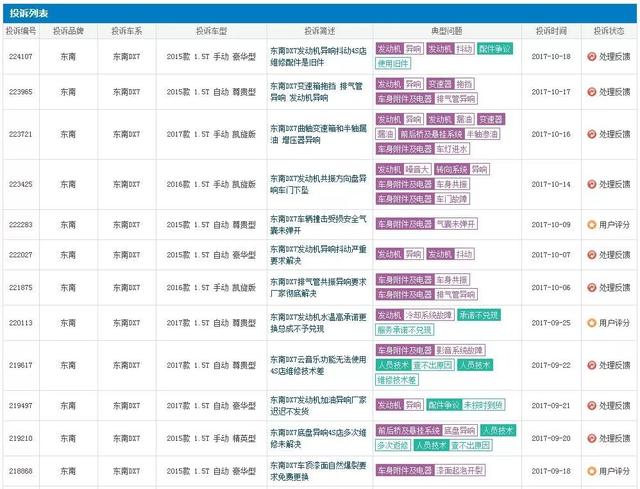640x489 pixels.
Task: Click the 处理反馈 status icon for complaint 223425
Action: coord(591,184)
